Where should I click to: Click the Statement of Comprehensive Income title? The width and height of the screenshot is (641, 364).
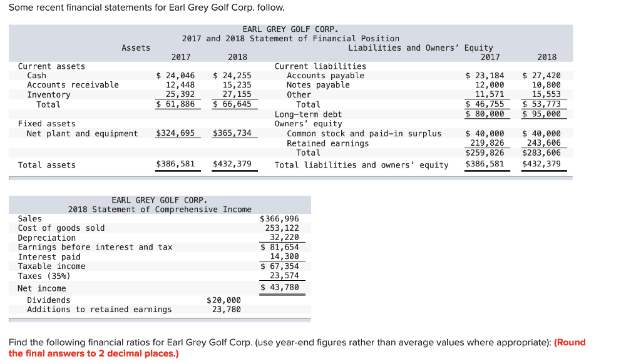coord(160,210)
